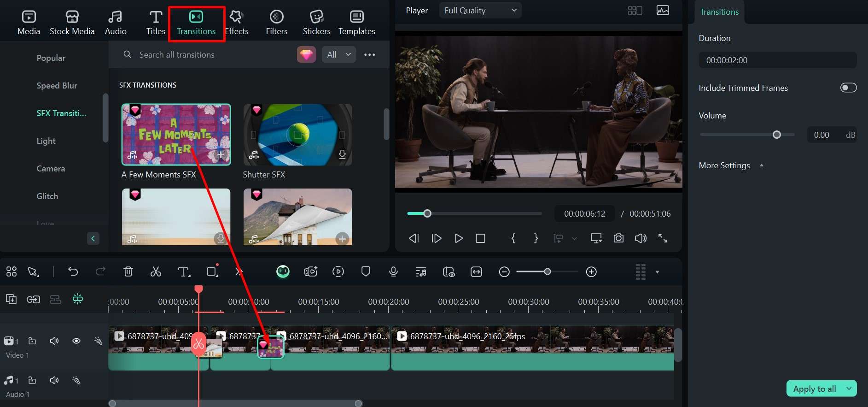Screen dimensions: 868x407
Task: Open the All filter dropdown
Action: coord(338,54)
